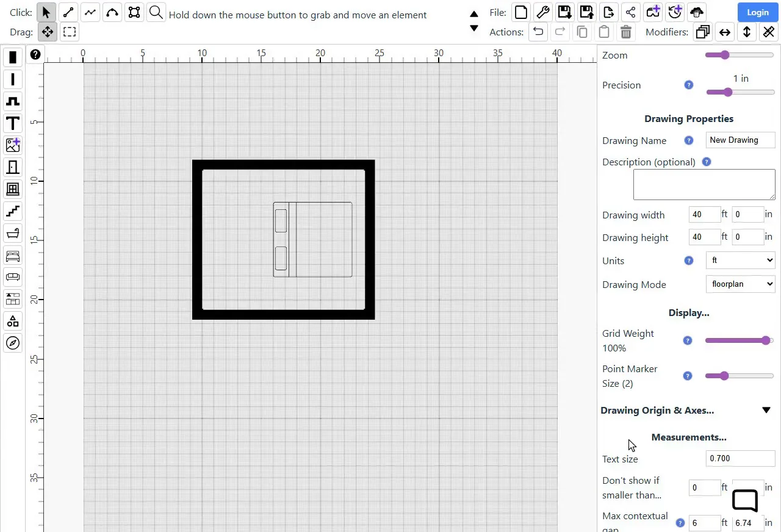The height and width of the screenshot is (532, 781).
Task: Click the compass icon in sidebar
Action: pos(13,343)
